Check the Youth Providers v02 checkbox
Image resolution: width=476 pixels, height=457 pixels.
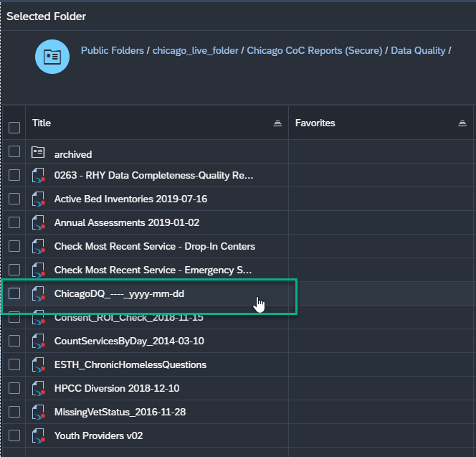(14, 435)
